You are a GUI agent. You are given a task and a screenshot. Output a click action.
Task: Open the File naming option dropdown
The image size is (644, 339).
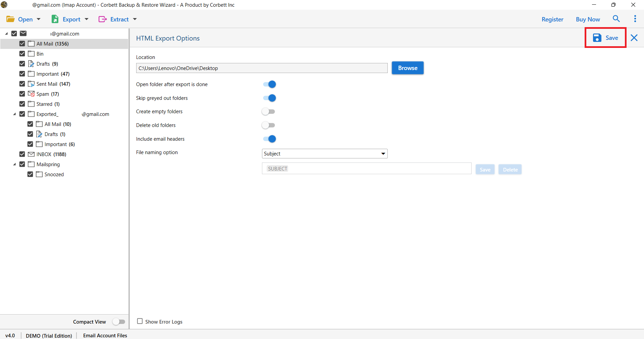point(325,154)
